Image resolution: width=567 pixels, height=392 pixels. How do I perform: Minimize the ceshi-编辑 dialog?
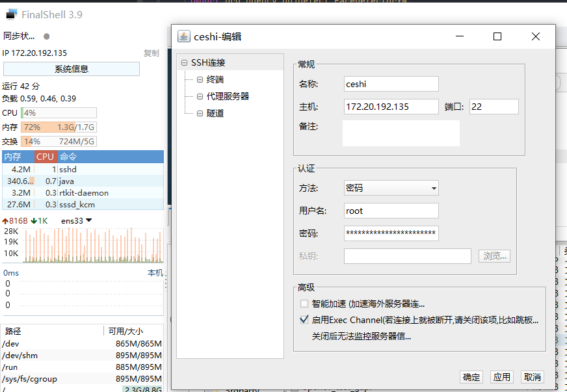tap(460, 36)
